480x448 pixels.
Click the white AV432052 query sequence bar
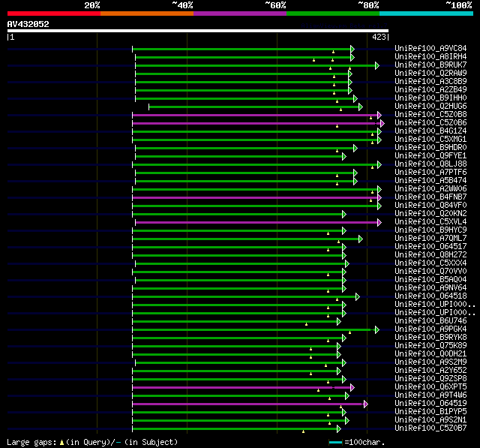(198, 31)
